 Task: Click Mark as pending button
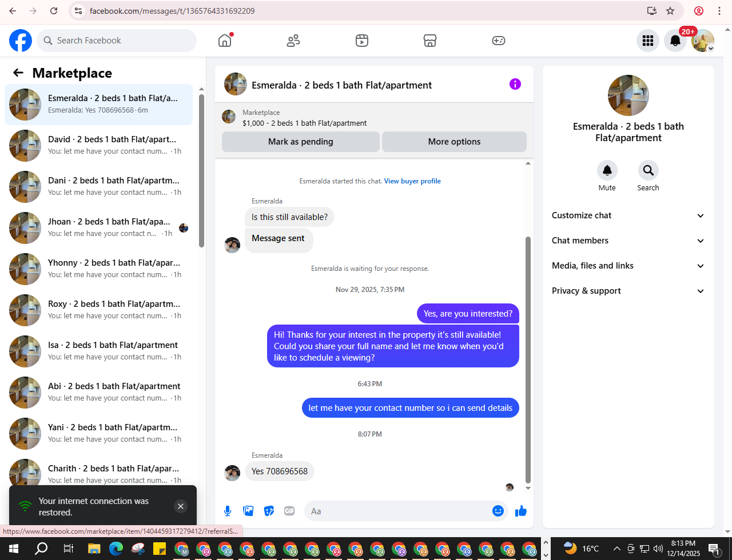tap(301, 142)
